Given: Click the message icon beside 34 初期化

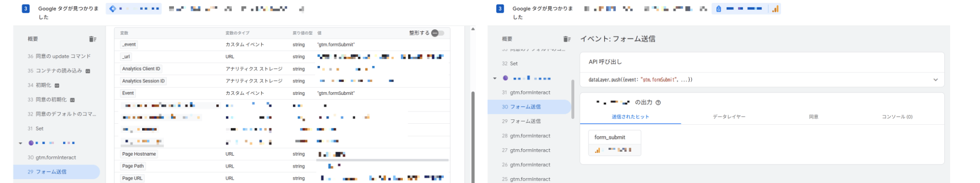Looking at the screenshot, I should pyautogui.click(x=57, y=85).
